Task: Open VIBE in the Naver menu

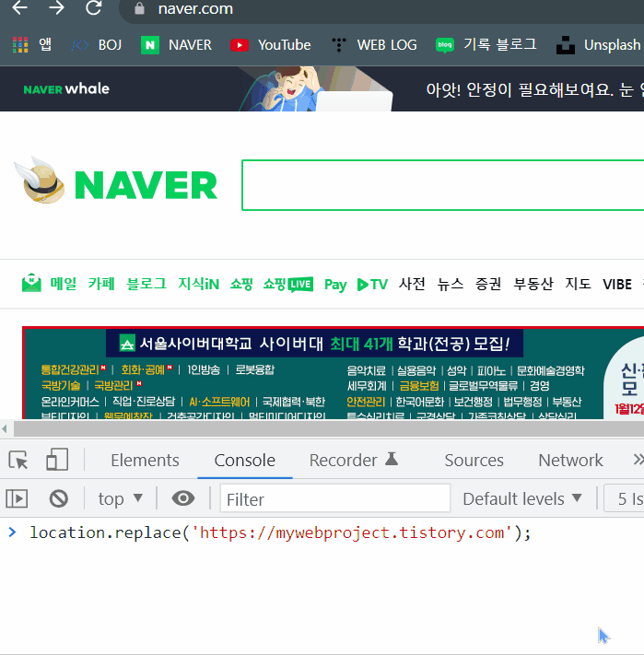Action: tap(617, 285)
